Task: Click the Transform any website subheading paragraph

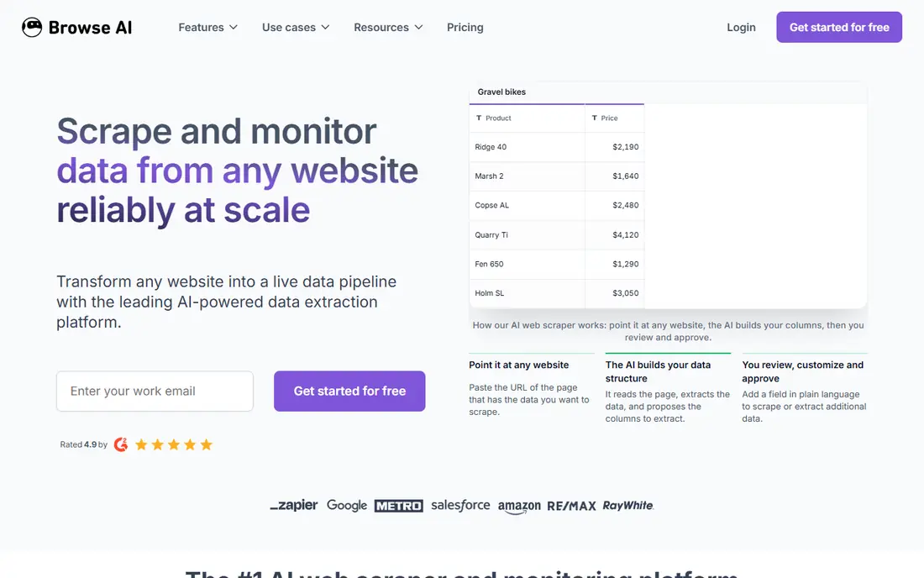Action: (x=226, y=302)
